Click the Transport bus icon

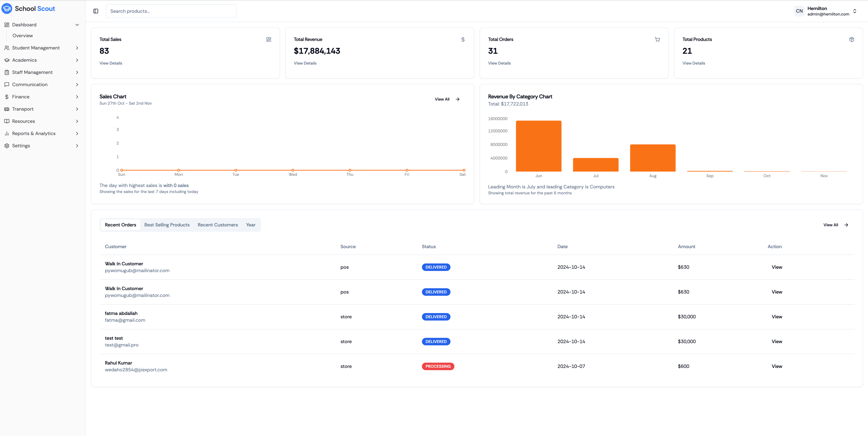[7, 109]
